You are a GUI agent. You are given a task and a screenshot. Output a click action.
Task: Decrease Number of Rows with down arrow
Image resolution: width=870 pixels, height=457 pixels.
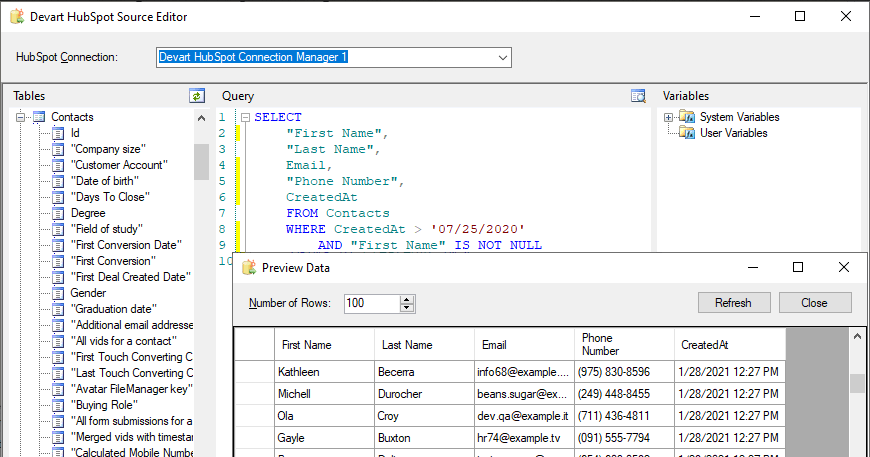click(x=407, y=308)
